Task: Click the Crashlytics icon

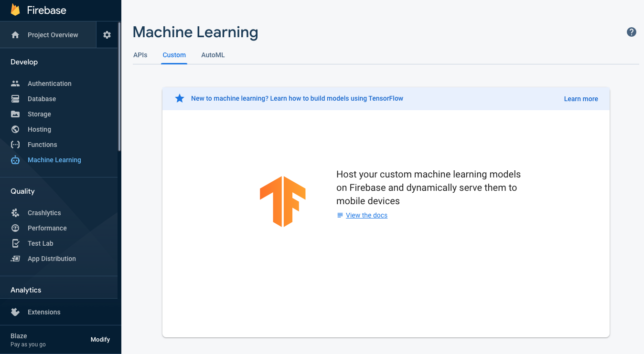Action: tap(15, 213)
